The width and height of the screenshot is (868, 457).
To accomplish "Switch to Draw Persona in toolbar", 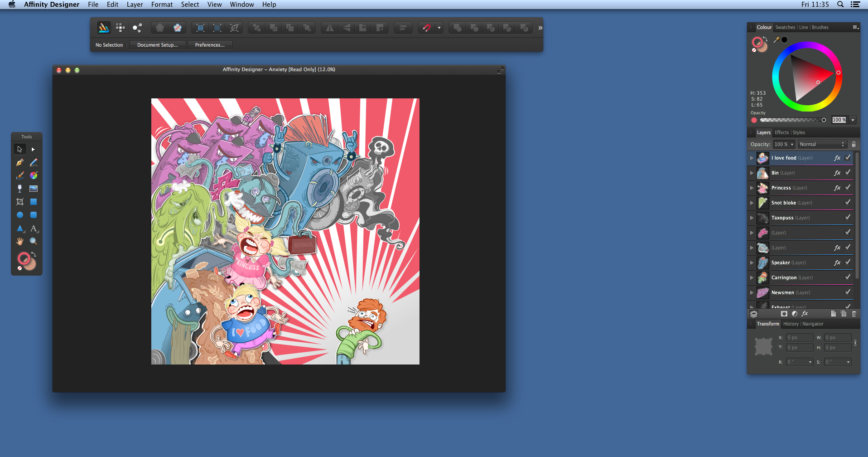I will 104,28.
